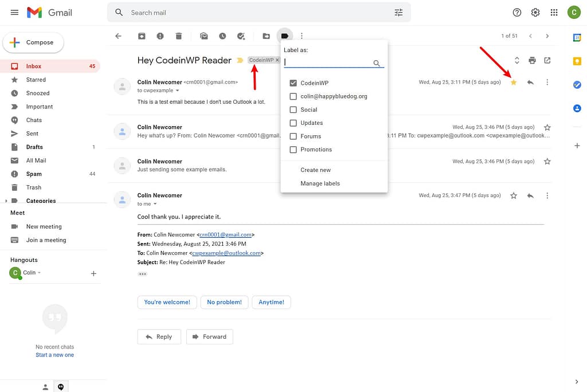Screen dimensions: 587x392
Task: Archive the open conversation
Action: tap(142, 36)
